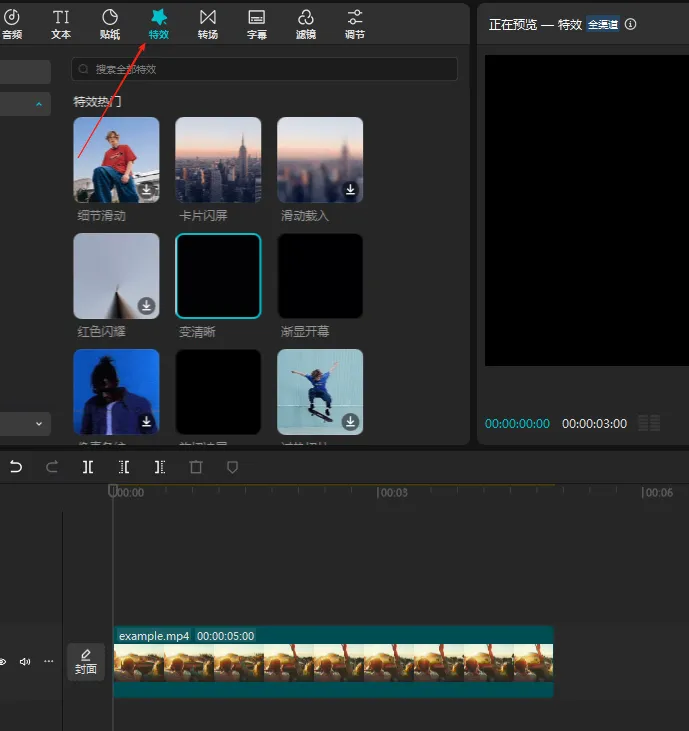Image resolution: width=689 pixels, height=731 pixels.
Task: Click the 全通道 badge in preview header
Action: tap(603, 24)
